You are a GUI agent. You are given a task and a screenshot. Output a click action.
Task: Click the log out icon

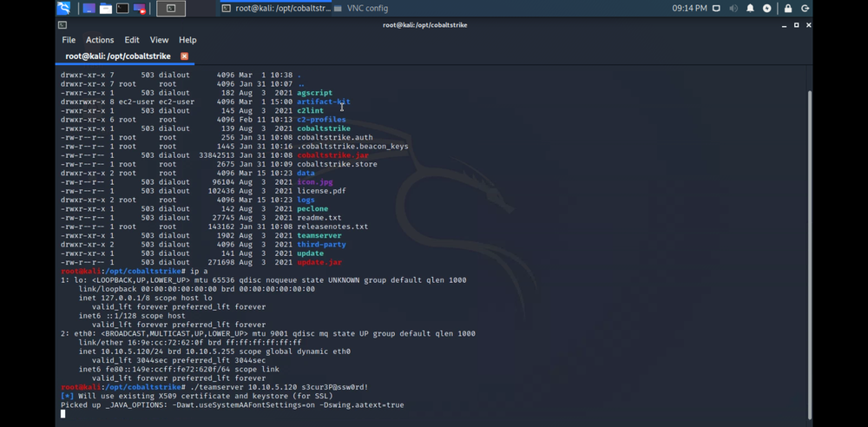coord(806,9)
